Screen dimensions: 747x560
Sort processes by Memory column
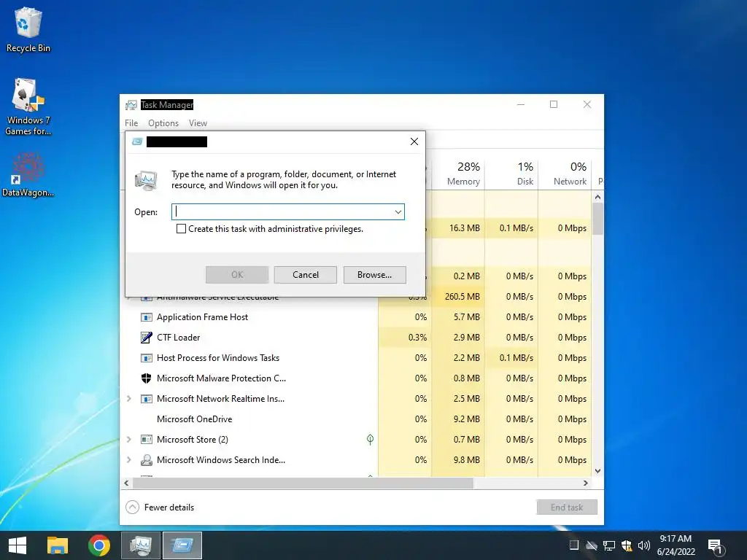tap(458, 174)
